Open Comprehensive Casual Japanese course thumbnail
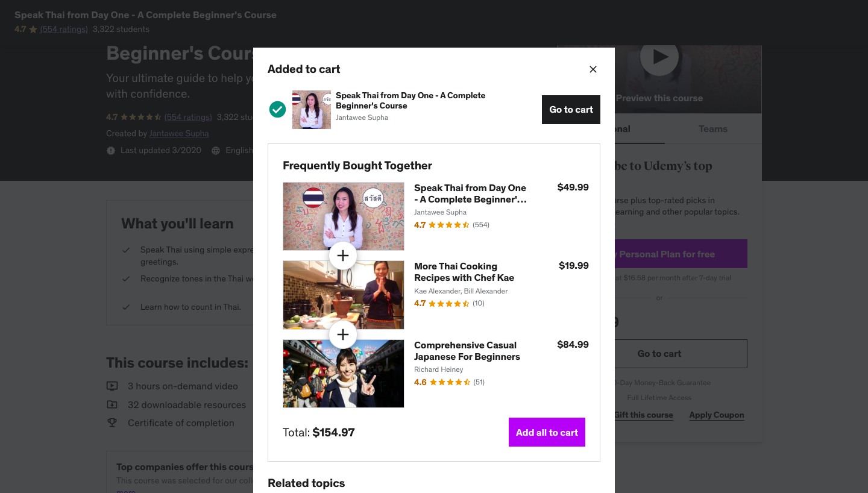The height and width of the screenshot is (493, 868). tap(344, 374)
